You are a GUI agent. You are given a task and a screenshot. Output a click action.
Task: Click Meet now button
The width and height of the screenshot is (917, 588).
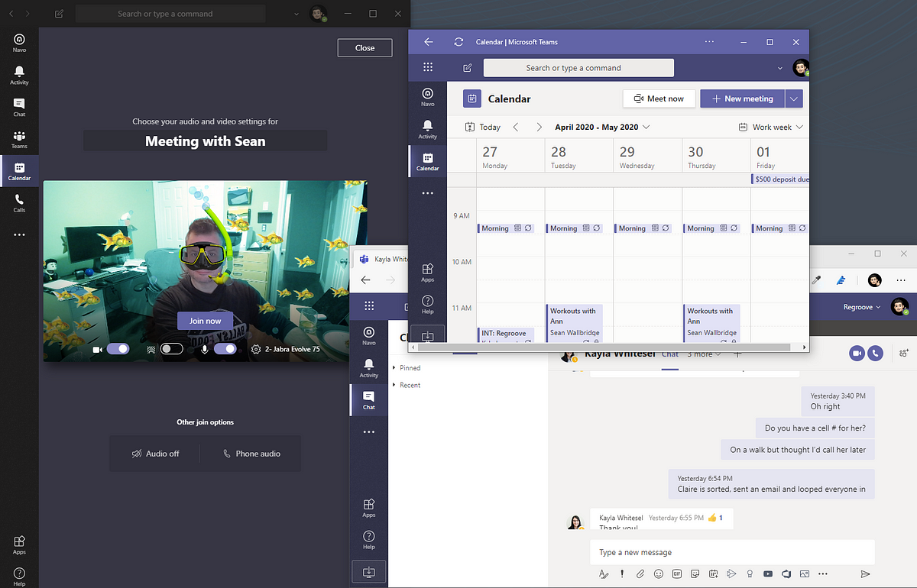tap(659, 99)
